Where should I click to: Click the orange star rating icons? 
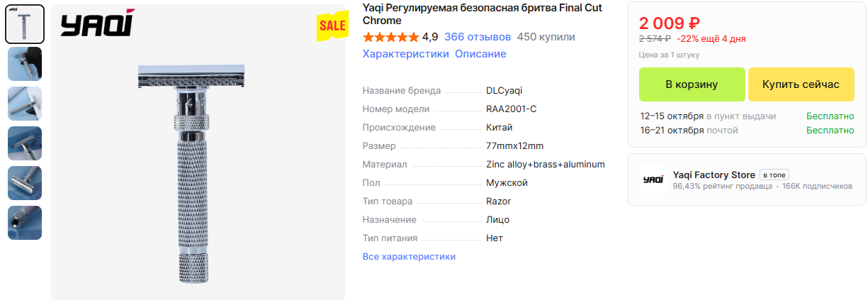[390, 37]
